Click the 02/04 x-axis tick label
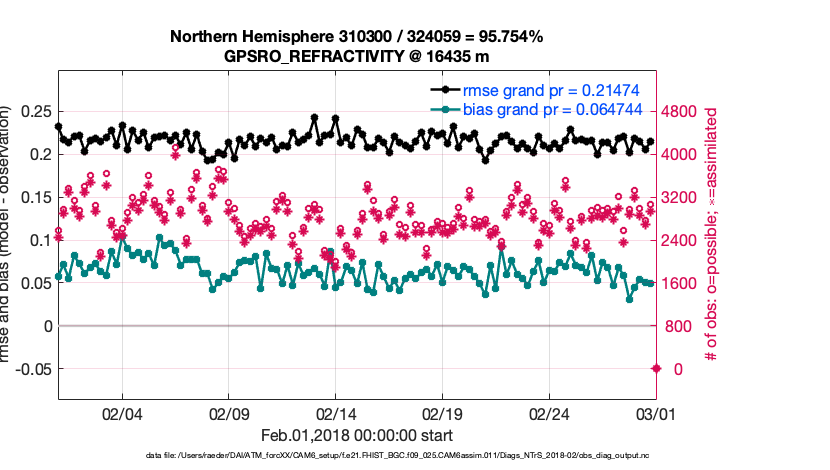830x470 pixels. 121,414
